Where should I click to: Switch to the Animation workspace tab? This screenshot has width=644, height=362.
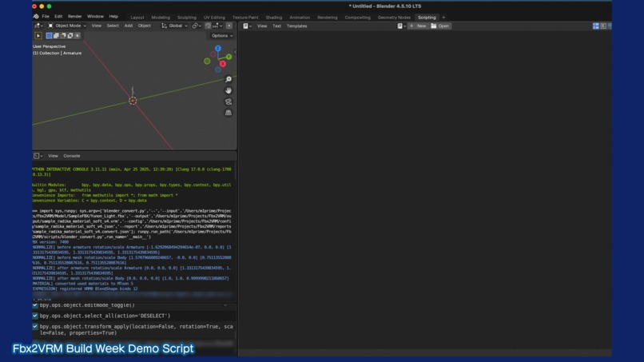tap(300, 18)
